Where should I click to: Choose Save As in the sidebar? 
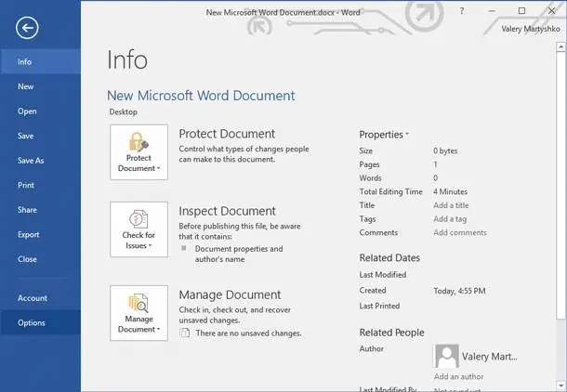click(x=40, y=161)
